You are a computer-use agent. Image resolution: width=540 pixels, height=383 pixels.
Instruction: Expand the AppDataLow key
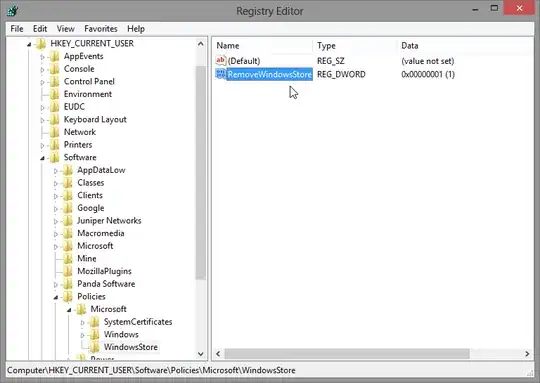56,171
